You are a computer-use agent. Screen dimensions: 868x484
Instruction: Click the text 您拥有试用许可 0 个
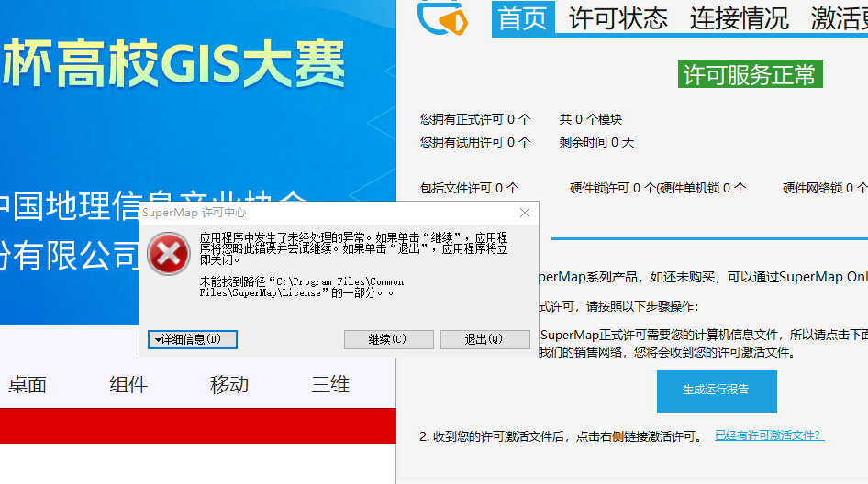475,143
